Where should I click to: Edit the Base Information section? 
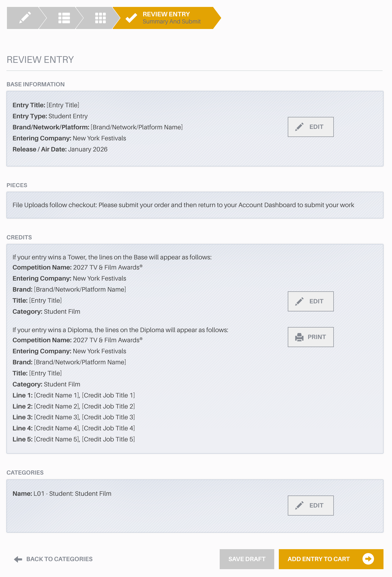[311, 127]
